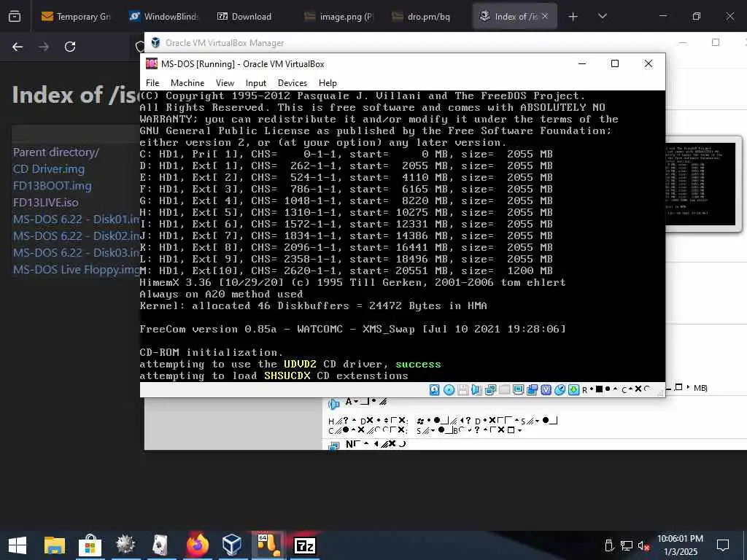Click the overlapping blue squares indicator in VM status bar
The height and width of the screenshot is (560, 747).
pos(532,390)
